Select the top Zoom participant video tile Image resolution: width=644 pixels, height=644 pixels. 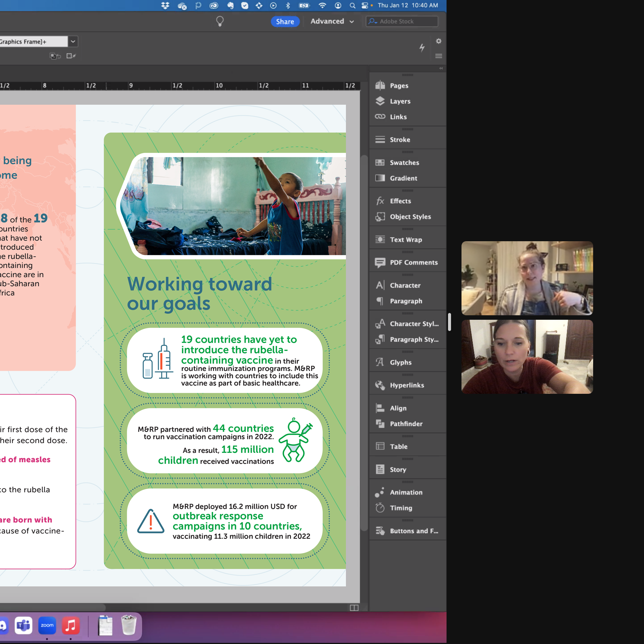(527, 278)
